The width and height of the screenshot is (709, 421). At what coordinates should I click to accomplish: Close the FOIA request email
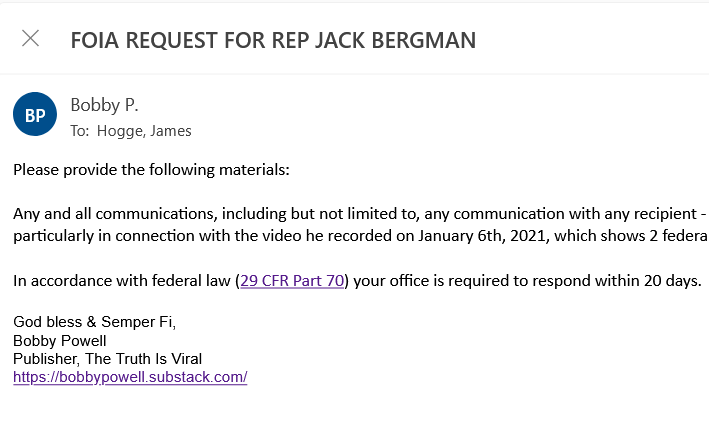31,39
